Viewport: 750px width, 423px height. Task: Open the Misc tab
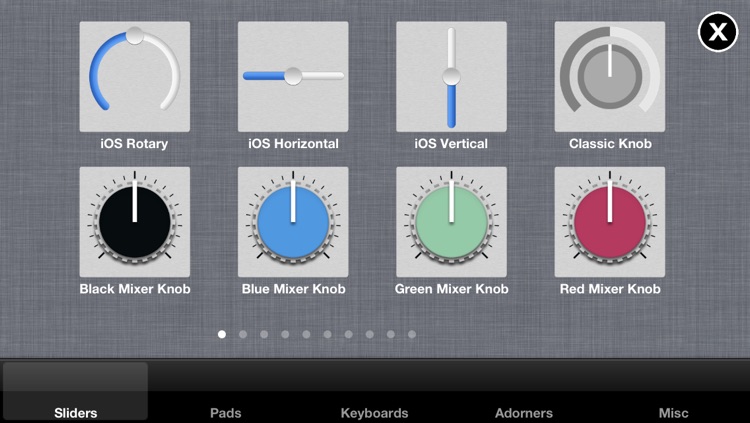coord(673,392)
